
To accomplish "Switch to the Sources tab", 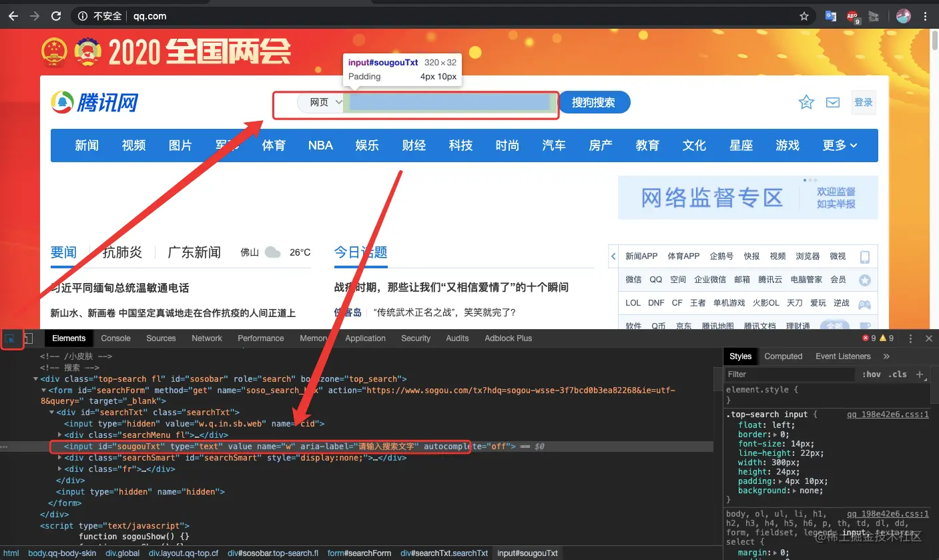I will coord(161,338).
